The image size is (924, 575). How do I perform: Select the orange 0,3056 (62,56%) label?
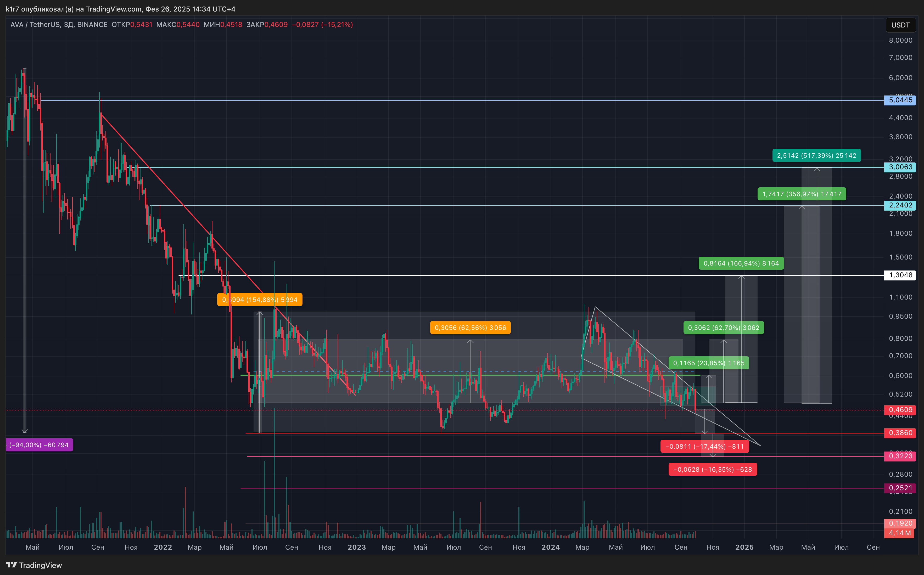tap(470, 328)
